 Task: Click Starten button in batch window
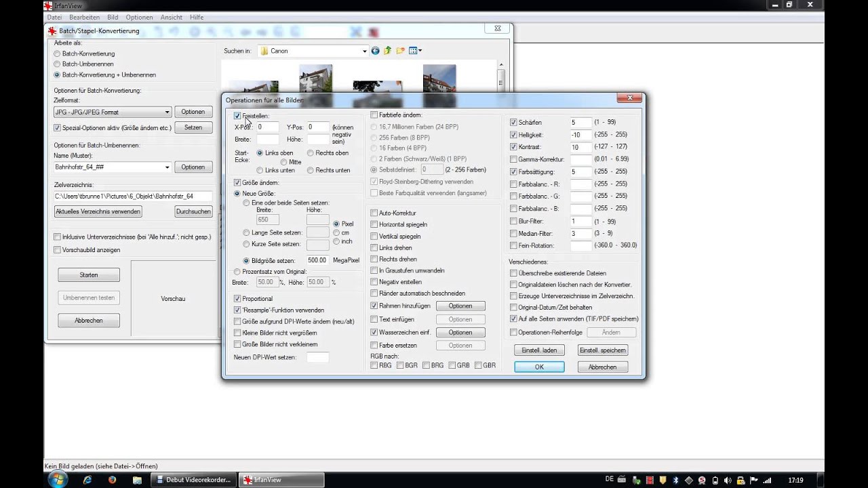pyautogui.click(x=89, y=275)
